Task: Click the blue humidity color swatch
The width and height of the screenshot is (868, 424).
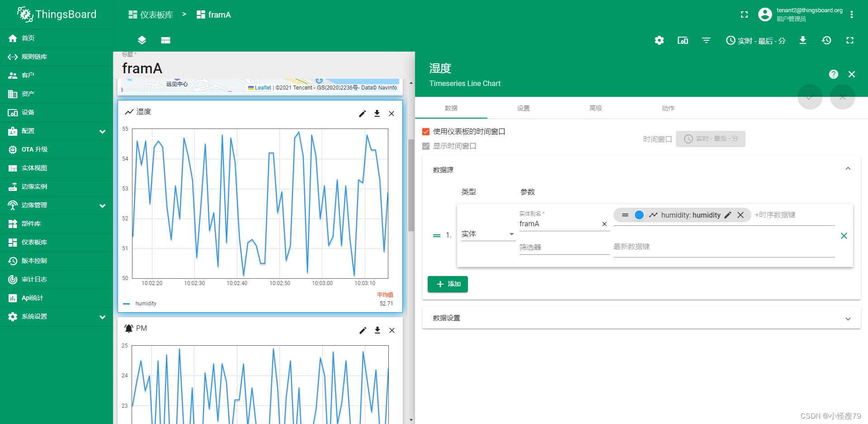Action: coord(639,215)
